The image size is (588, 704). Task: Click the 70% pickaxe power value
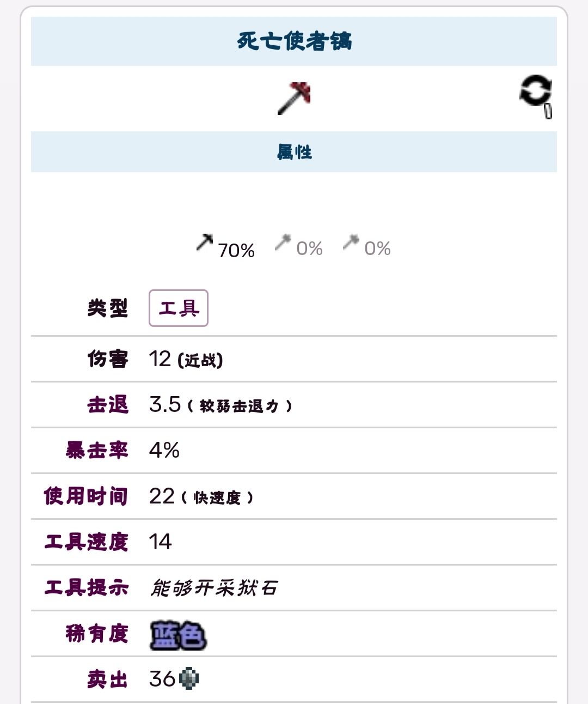click(x=236, y=251)
